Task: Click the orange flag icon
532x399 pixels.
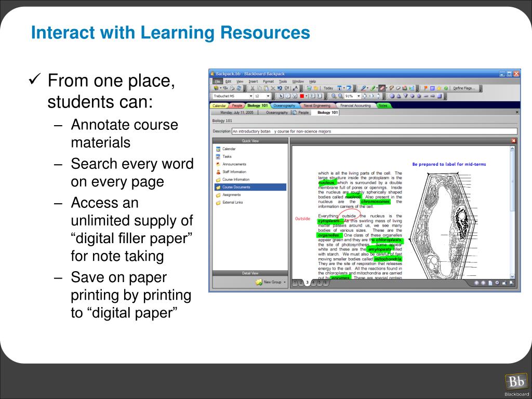Action: 426,88
